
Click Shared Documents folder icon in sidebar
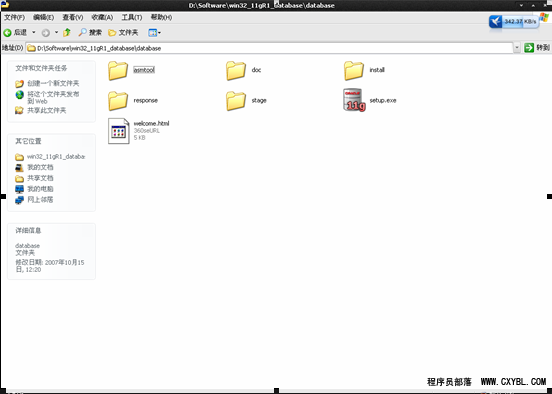[x=19, y=179]
